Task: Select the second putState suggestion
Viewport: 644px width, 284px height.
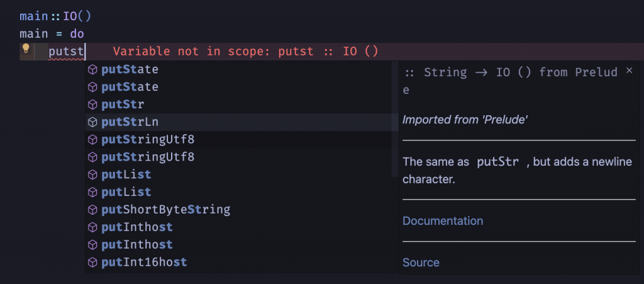Action: pyautogui.click(x=130, y=86)
